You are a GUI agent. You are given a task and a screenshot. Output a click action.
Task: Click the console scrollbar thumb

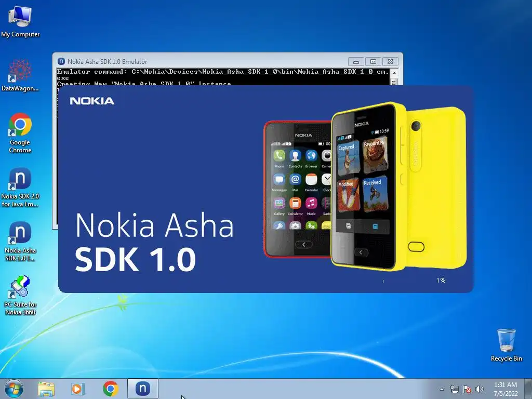(394, 82)
